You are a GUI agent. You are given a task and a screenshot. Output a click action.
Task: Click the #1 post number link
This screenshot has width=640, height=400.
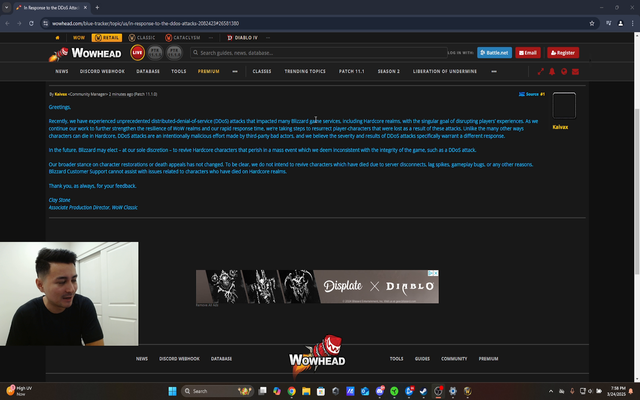tap(542, 94)
